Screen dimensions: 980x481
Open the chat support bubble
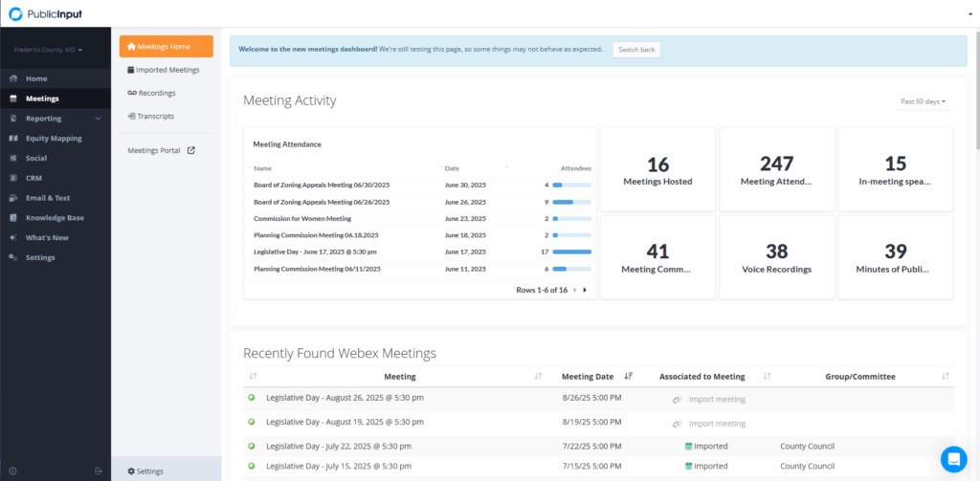pos(953,459)
